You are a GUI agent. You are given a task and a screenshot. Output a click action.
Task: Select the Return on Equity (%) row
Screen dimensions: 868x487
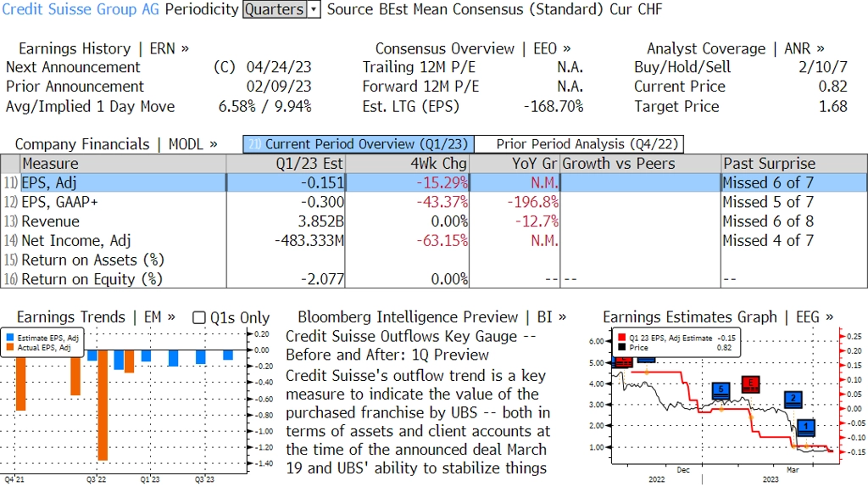tap(434, 279)
